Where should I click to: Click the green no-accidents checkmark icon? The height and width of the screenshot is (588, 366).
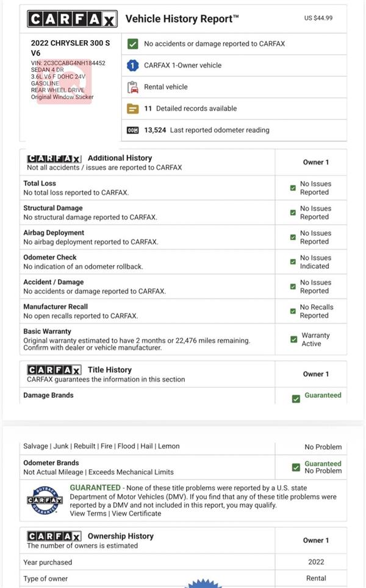[132, 44]
